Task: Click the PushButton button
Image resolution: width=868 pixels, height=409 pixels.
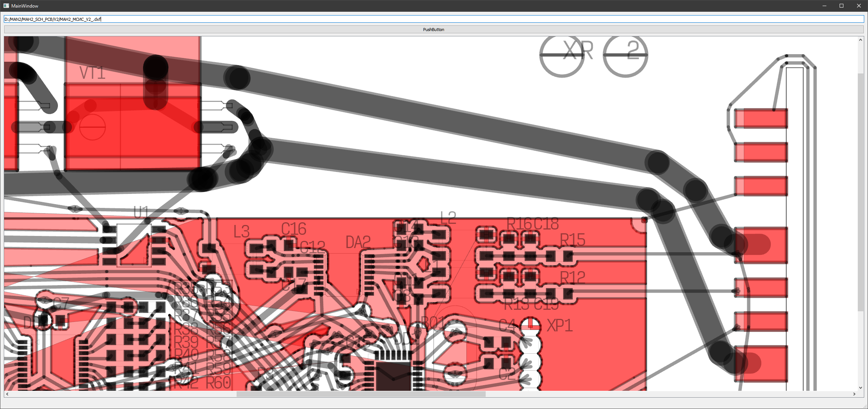Action: pos(433,30)
